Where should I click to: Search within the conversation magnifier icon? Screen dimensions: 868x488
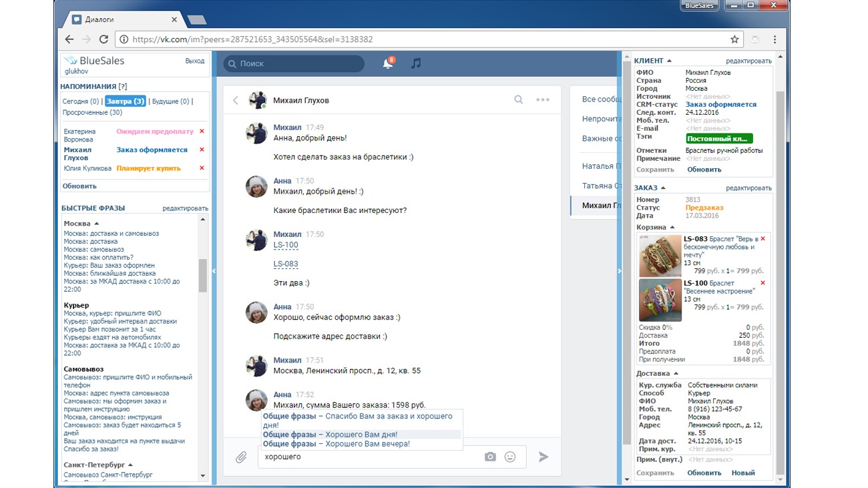pyautogui.click(x=519, y=100)
